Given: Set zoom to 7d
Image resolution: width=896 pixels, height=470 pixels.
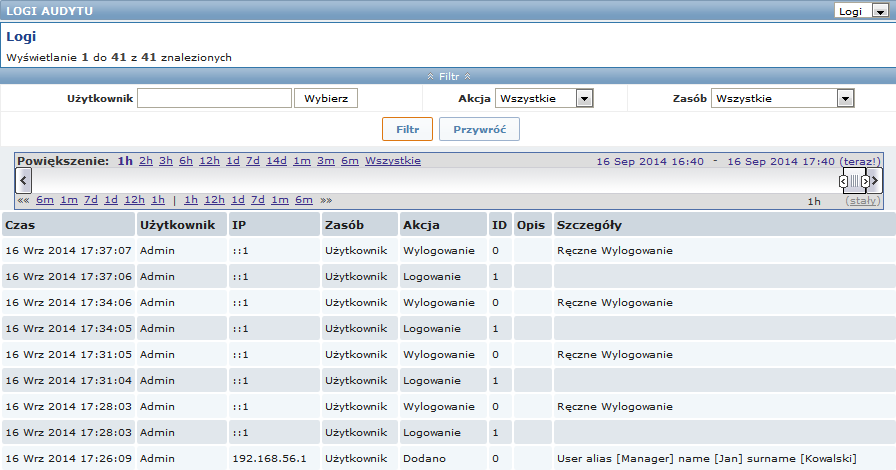Looking at the screenshot, I should pos(253,161).
